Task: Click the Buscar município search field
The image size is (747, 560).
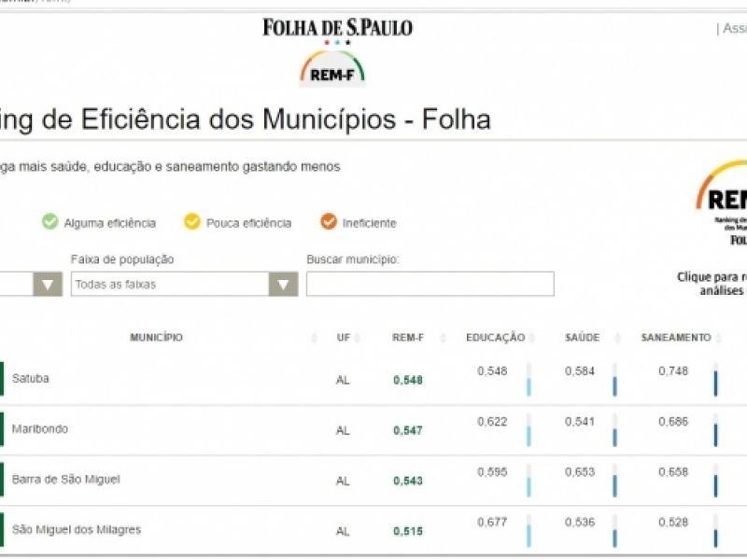Action: coord(430,285)
